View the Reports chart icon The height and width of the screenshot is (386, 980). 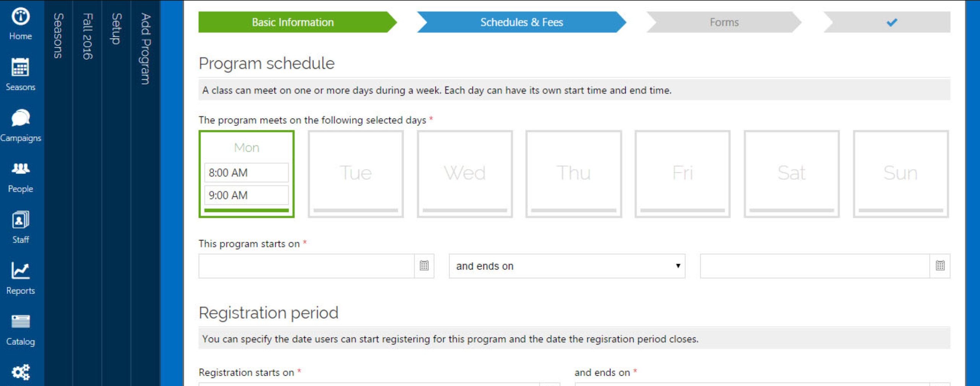pos(20,271)
